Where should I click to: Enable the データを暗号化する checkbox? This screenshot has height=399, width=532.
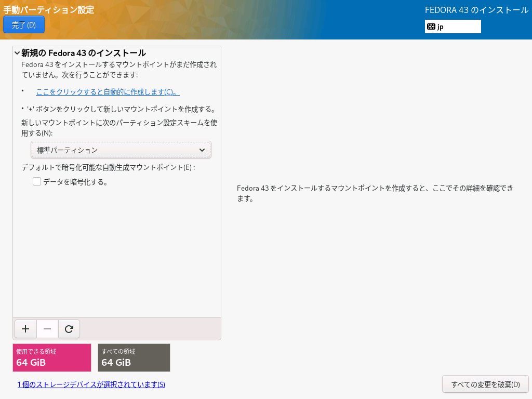tap(37, 181)
